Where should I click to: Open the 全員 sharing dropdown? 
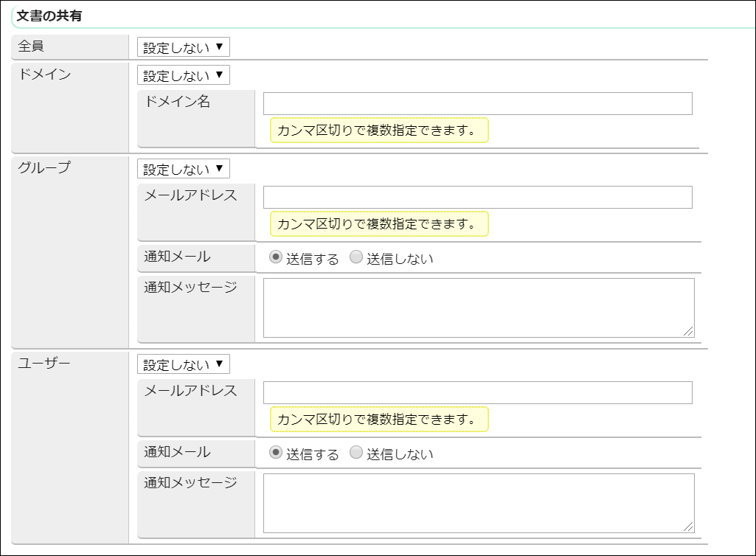click(181, 46)
